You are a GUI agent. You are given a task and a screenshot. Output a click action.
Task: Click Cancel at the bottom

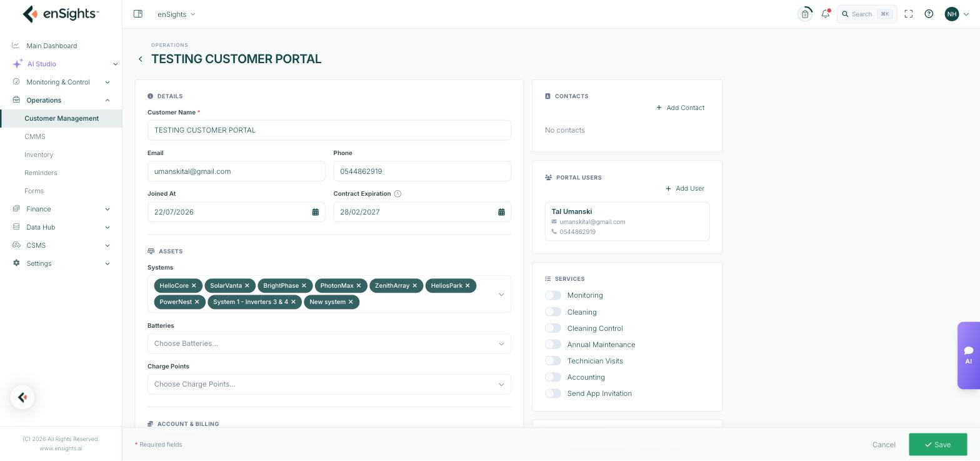point(884,445)
